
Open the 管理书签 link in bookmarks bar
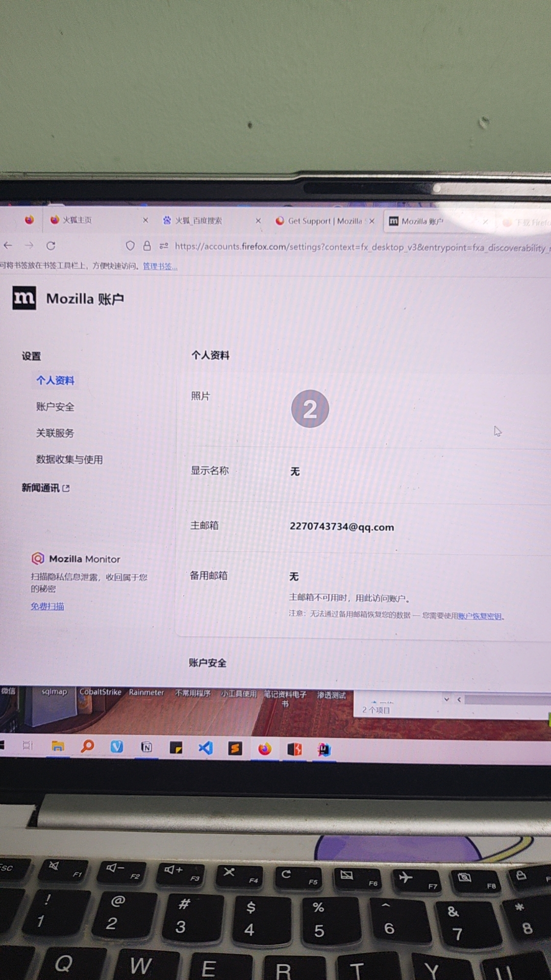(x=160, y=266)
